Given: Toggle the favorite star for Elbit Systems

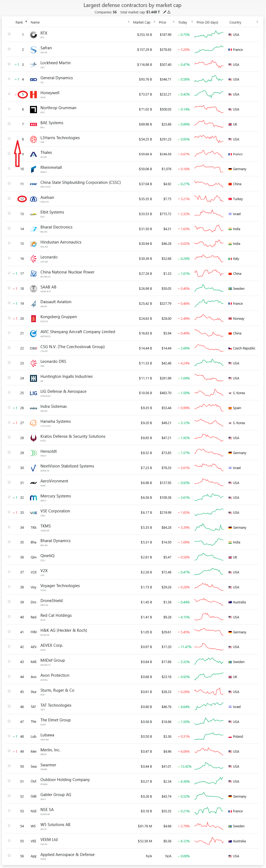Looking at the screenshot, I should pyautogui.click(x=9, y=213).
